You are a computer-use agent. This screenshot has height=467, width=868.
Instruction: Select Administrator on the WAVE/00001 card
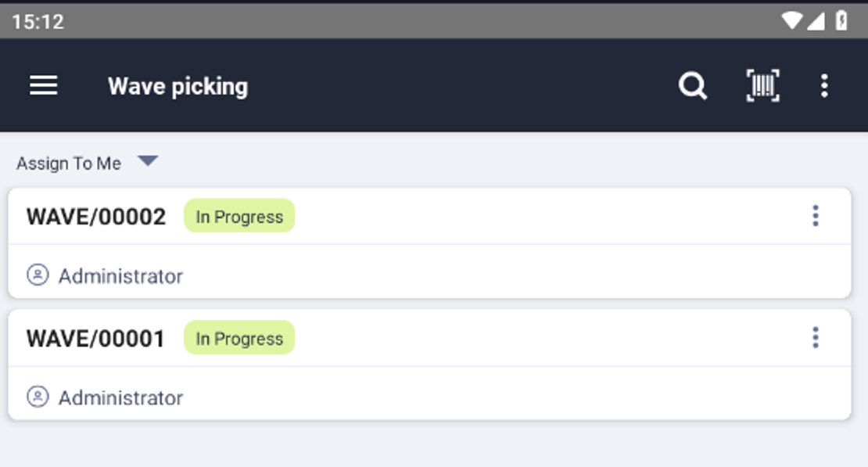tap(120, 397)
